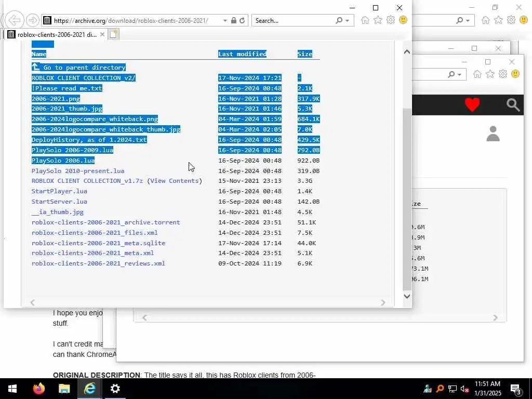Open search dropdown arrow in the rearmost browser
This screenshot has width=532, height=399.
468,21
